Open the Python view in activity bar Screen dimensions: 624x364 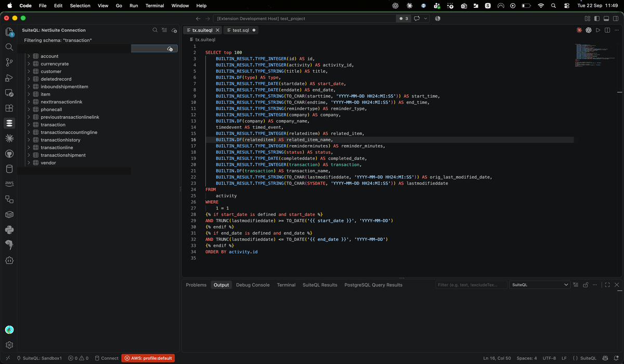(9, 230)
